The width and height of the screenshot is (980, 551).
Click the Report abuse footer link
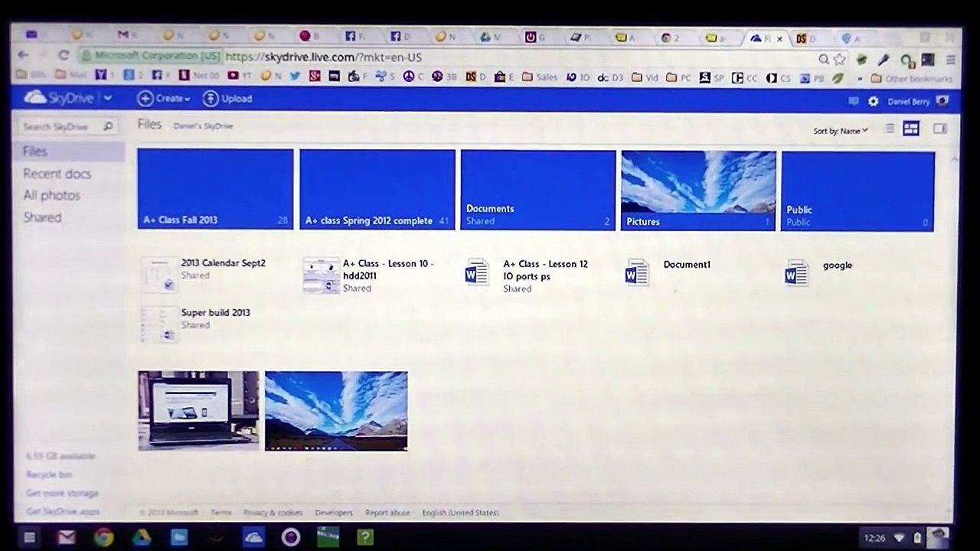pyautogui.click(x=387, y=513)
